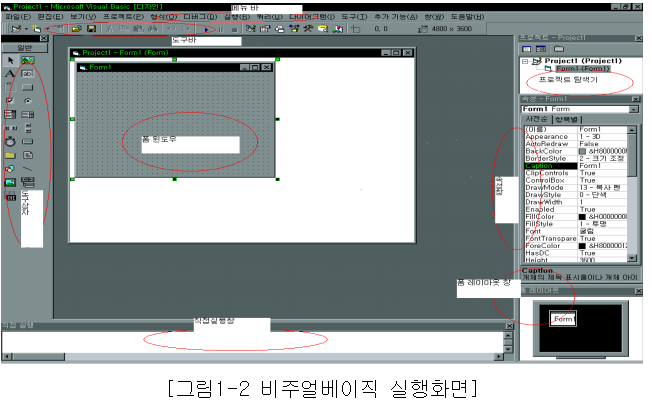This screenshot has height=407, width=652.
Task: Click the Cut toolbar icon
Action: 110,29
